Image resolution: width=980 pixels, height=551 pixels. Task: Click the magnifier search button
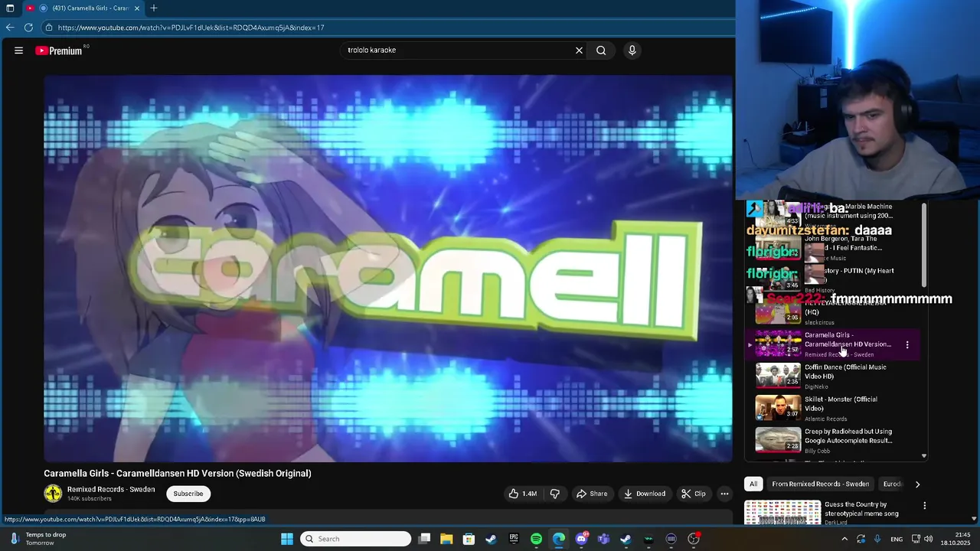pos(601,51)
